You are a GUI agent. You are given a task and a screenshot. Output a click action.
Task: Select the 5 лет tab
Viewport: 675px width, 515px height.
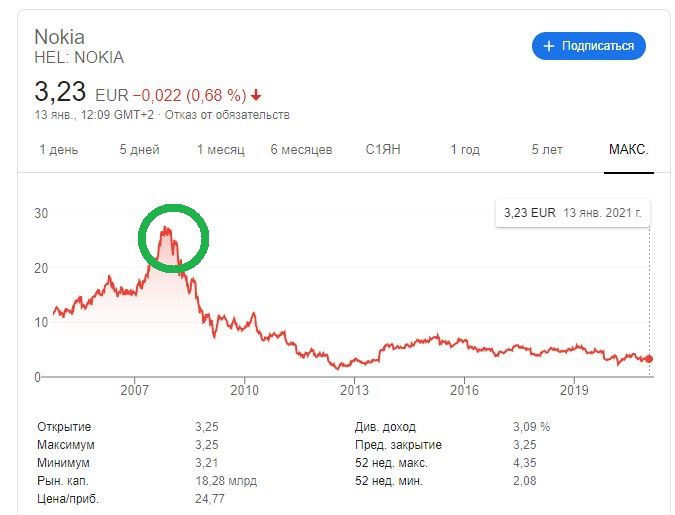click(547, 150)
